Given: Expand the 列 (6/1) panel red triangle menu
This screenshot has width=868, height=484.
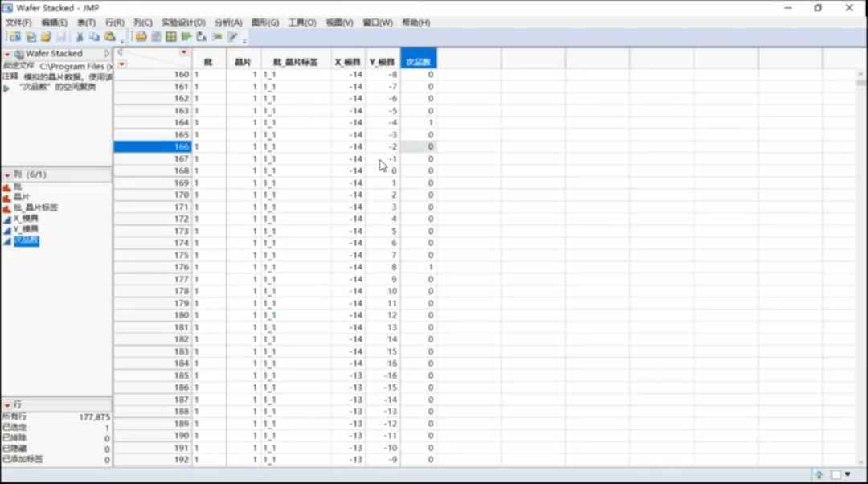Looking at the screenshot, I should click(7, 175).
